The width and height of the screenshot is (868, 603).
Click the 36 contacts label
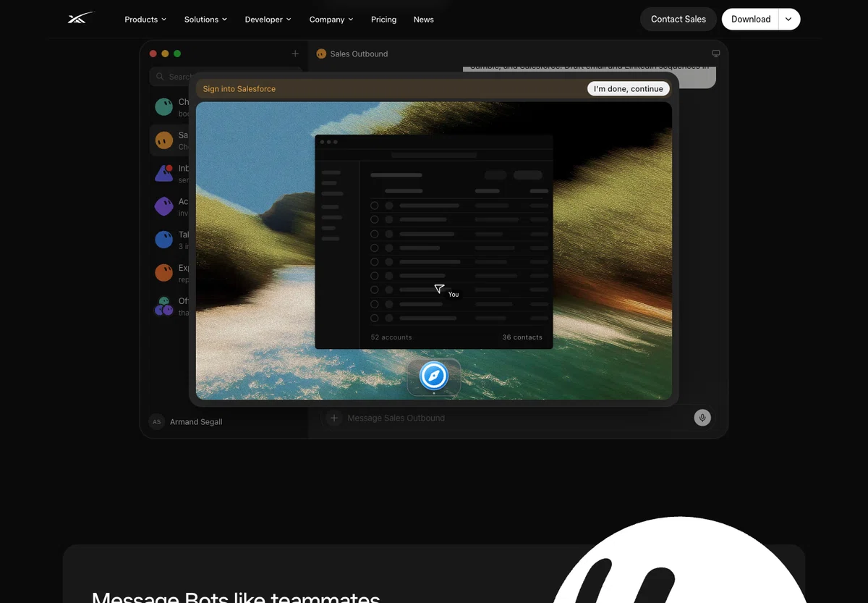pyautogui.click(x=522, y=337)
